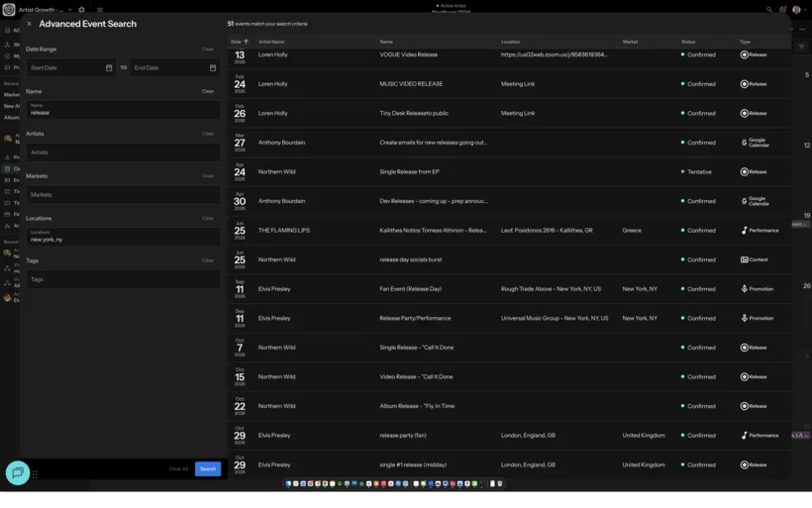
Task: Click the 'Greece' market cell
Action: tap(632, 231)
